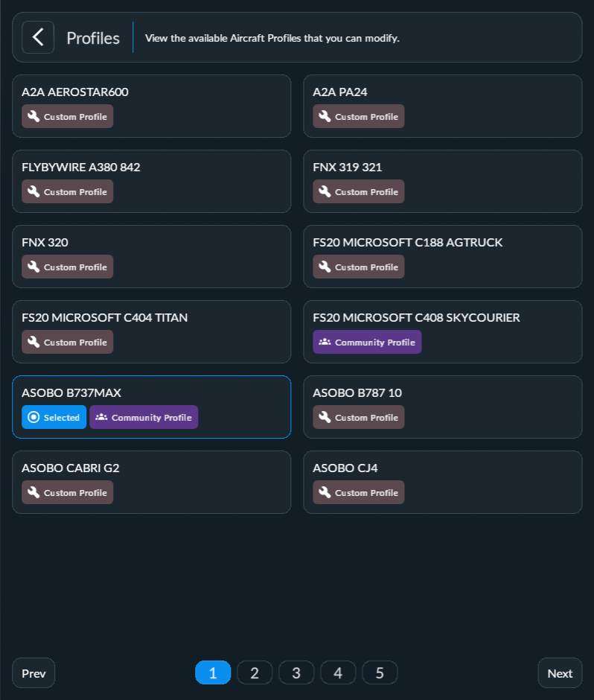Click community people icon on C408 SKYCOURIER

pyautogui.click(x=325, y=342)
